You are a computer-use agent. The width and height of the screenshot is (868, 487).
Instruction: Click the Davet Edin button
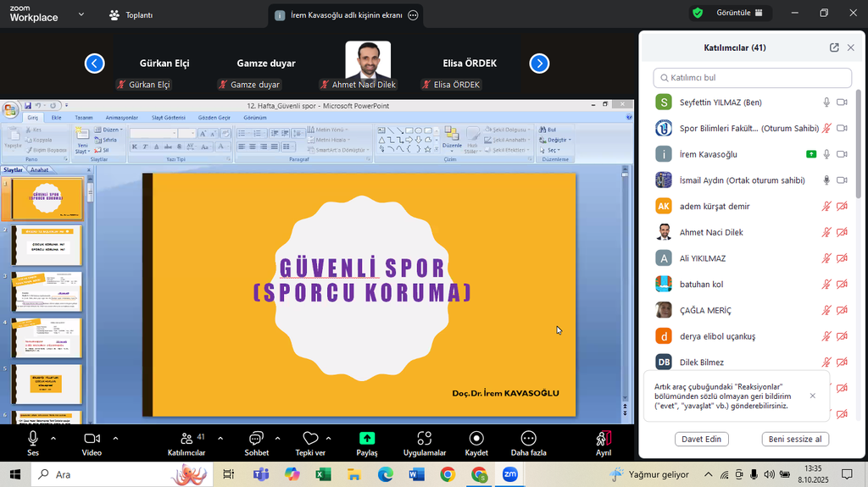coord(701,439)
